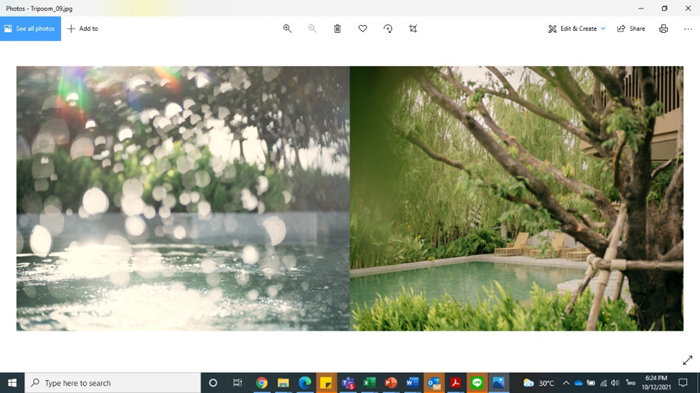The image size is (700, 393).
Task: Share the photo via Share button
Action: pyautogui.click(x=631, y=29)
